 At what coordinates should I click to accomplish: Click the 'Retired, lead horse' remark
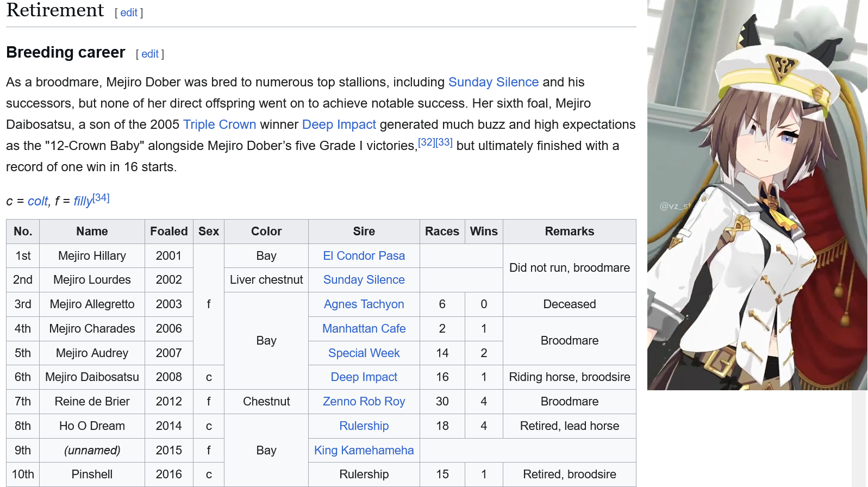click(570, 426)
